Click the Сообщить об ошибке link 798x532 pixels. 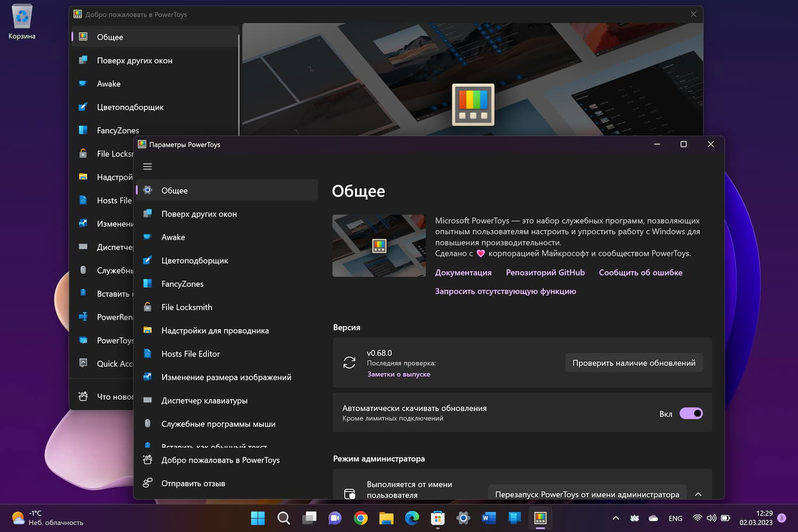pyautogui.click(x=641, y=272)
